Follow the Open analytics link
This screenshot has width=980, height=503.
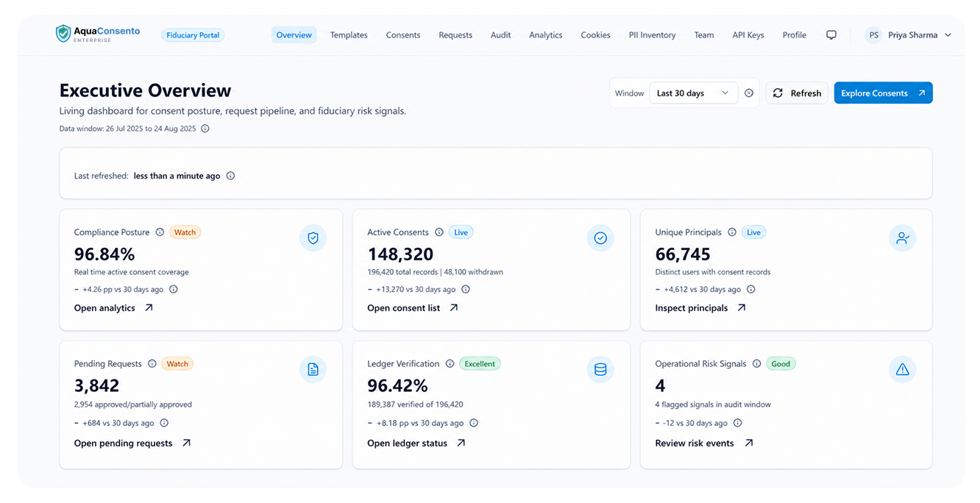point(114,308)
